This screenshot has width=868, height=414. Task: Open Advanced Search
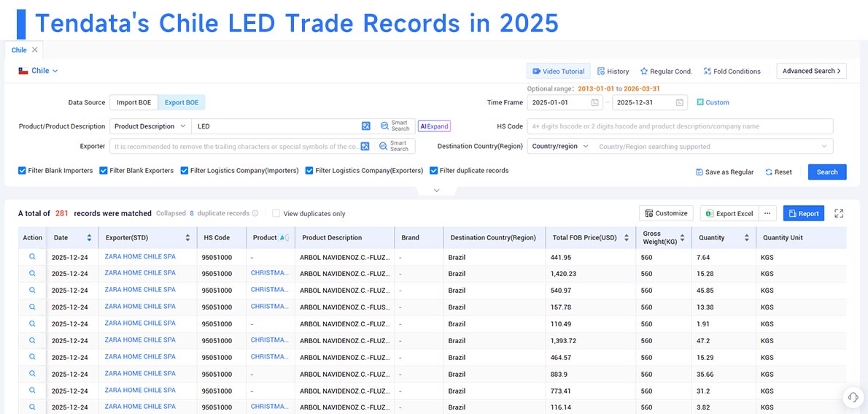click(x=812, y=71)
